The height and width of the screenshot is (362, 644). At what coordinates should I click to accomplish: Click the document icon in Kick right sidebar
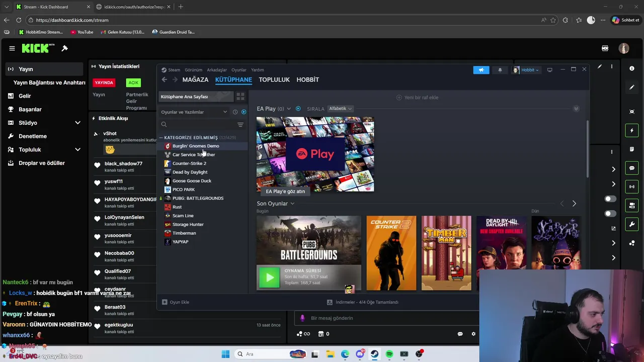(632, 149)
